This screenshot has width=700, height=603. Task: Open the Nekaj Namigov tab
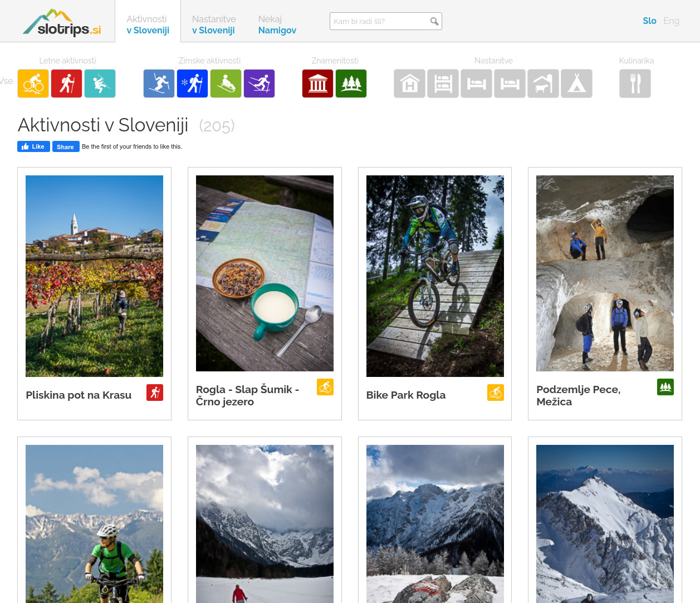[277, 24]
